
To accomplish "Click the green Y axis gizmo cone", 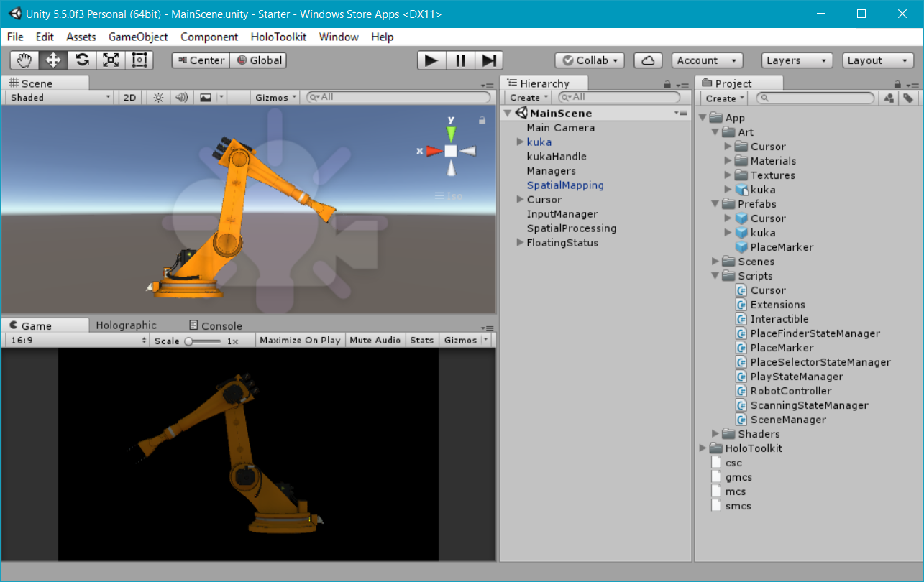I will 451,134.
